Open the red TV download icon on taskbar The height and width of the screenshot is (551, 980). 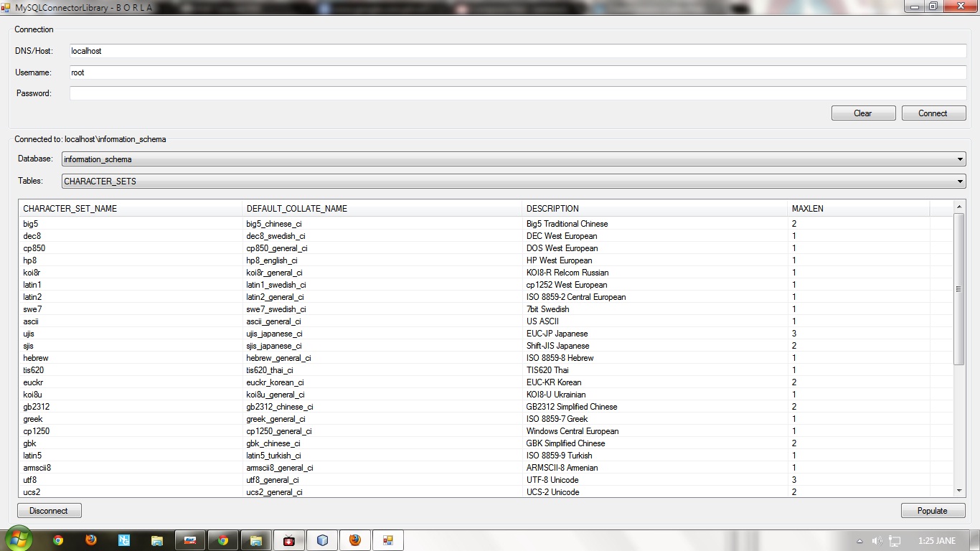289,540
